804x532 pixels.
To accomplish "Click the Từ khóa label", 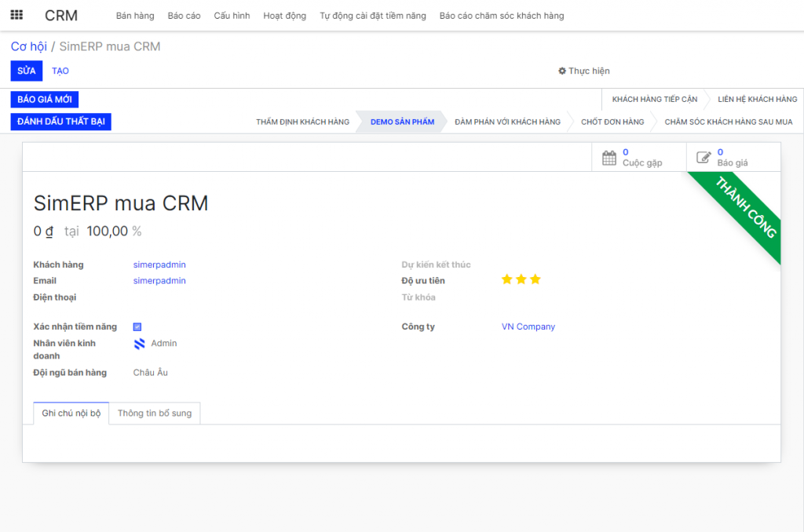I will [x=418, y=297].
